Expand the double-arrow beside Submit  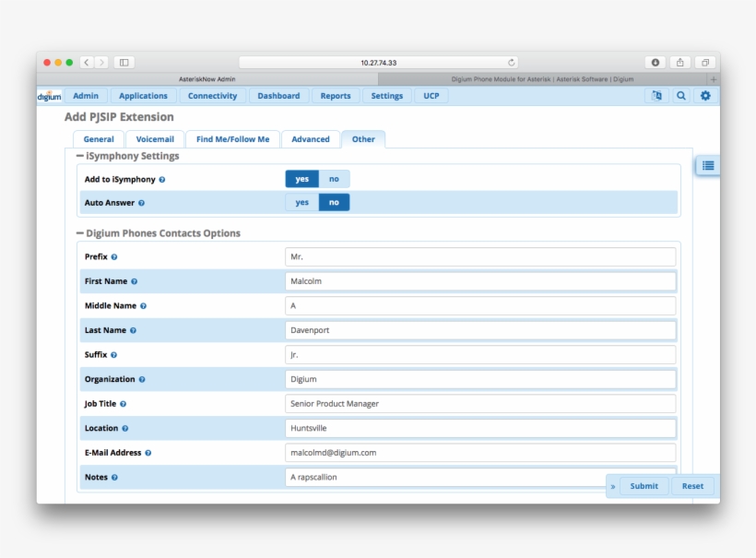click(x=613, y=487)
